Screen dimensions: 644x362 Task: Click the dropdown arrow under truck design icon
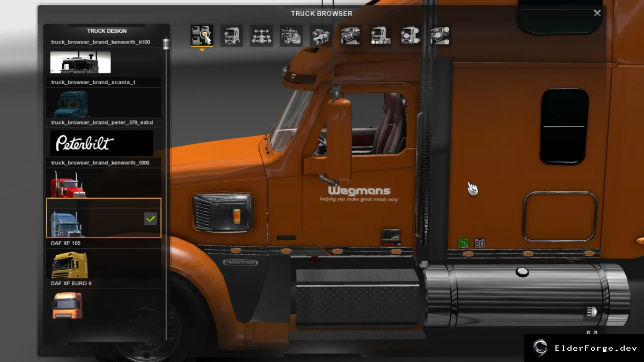tap(202, 50)
